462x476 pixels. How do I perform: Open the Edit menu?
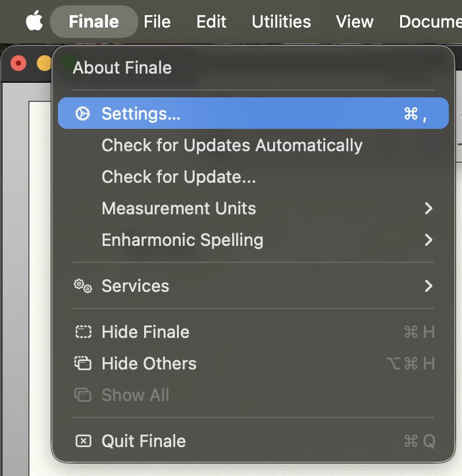click(x=211, y=22)
